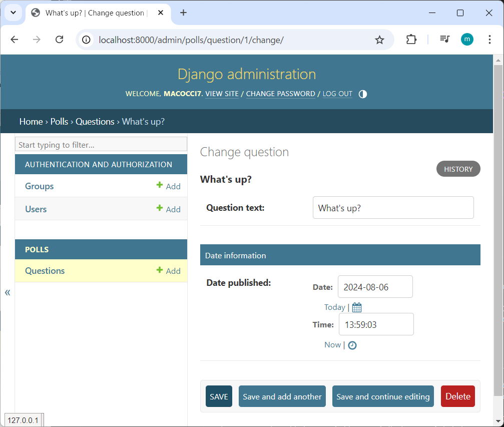This screenshot has width=504, height=427.
Task: Open Chrome's three-dot menu
Action: click(489, 40)
